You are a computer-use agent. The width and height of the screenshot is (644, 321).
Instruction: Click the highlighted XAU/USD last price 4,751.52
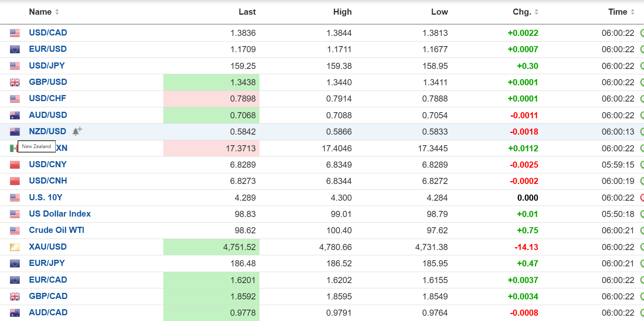pos(239,247)
